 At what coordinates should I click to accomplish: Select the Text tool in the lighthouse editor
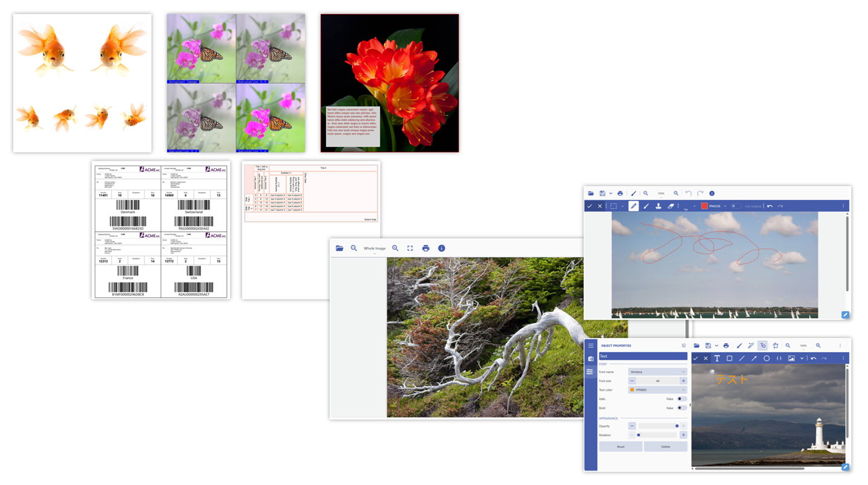717,358
